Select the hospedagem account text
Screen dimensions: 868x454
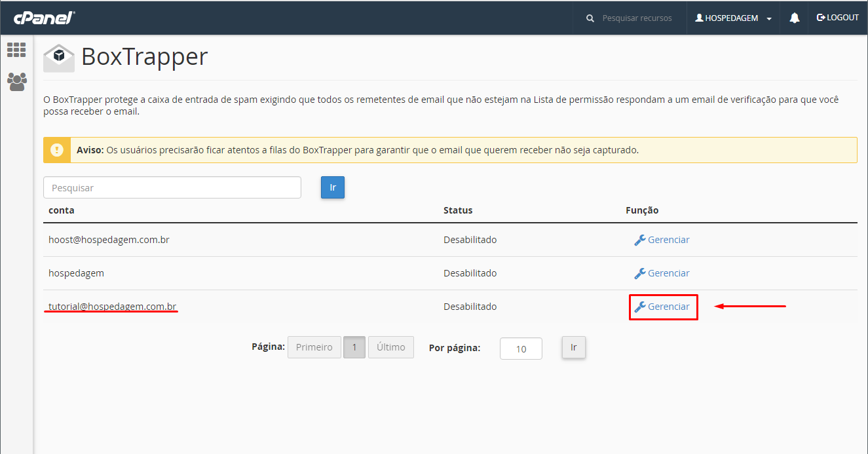(76, 273)
